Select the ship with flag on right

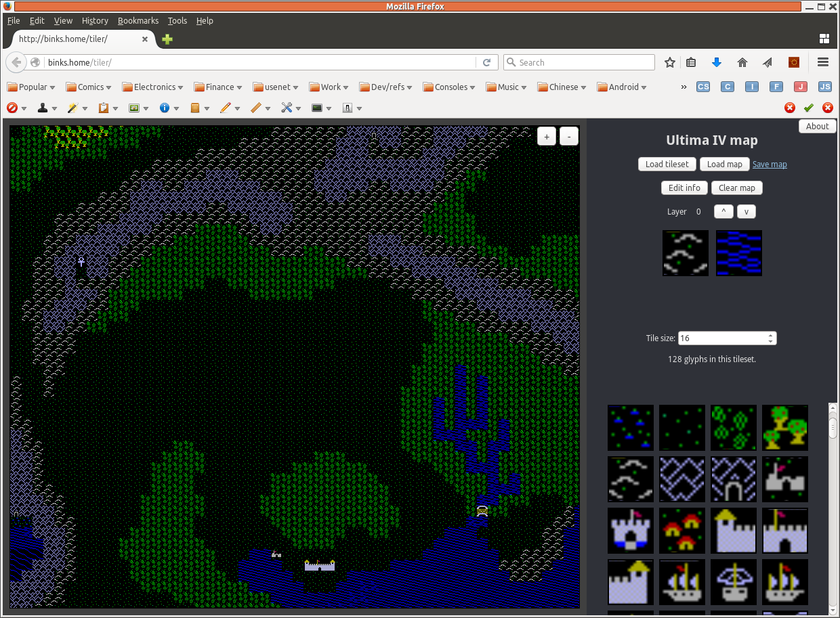pyautogui.click(x=785, y=582)
